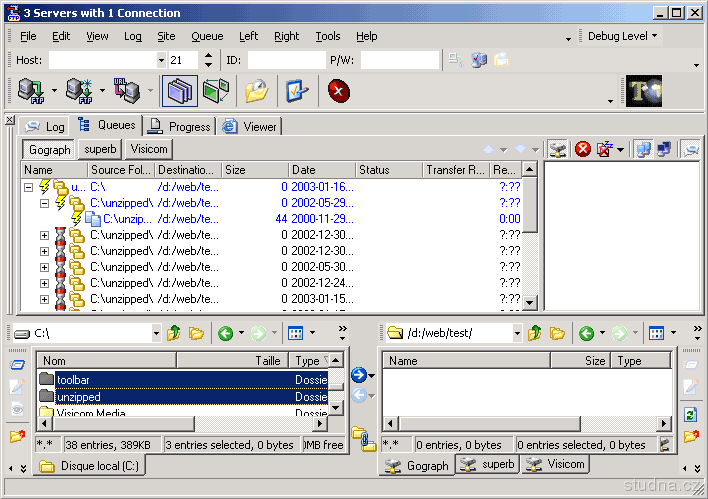Toggle the green single-pane view button
The image size is (708, 499).
[216, 92]
